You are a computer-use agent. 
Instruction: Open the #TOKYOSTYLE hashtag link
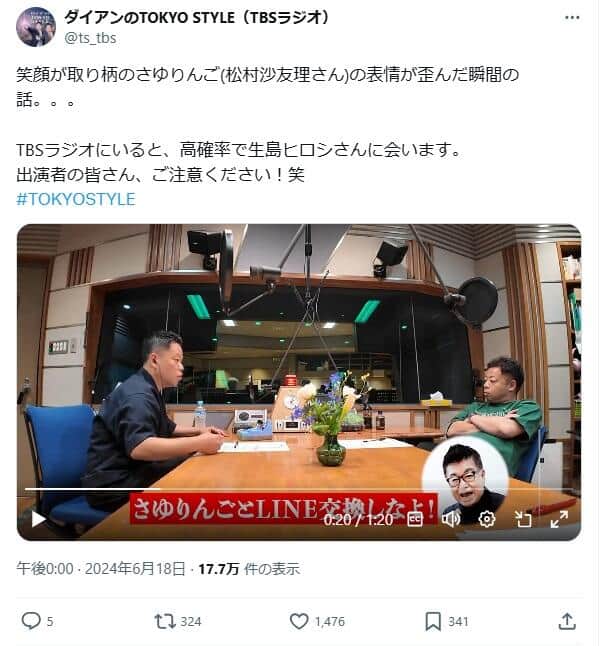[x=76, y=199]
